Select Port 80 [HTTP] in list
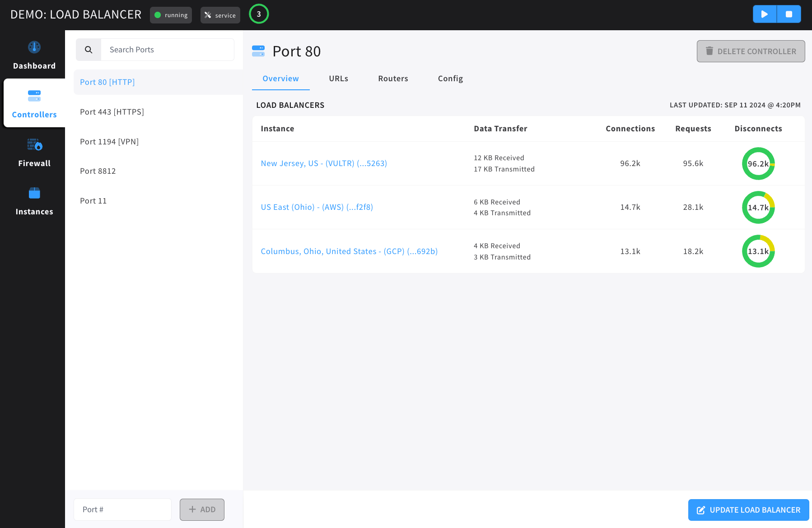 158,82
